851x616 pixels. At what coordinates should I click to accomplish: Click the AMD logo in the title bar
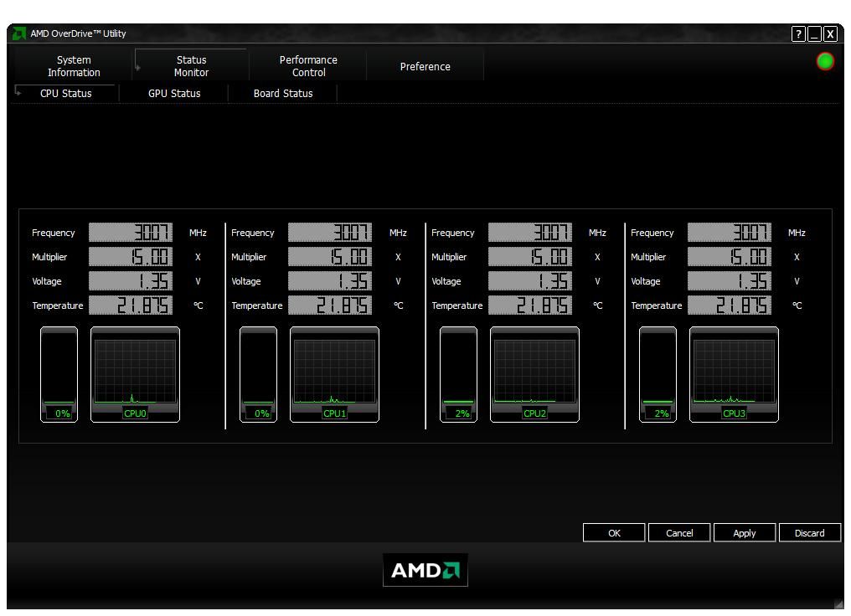click(x=21, y=33)
